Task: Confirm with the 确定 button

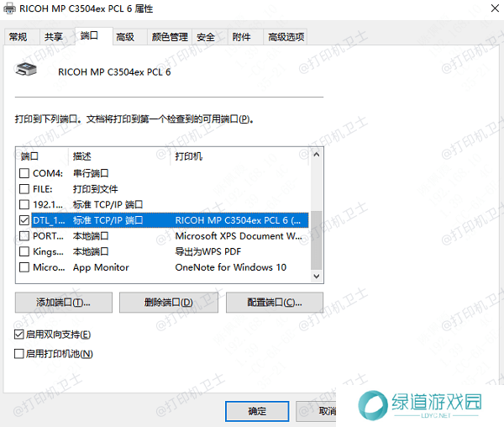Action: pos(257,411)
